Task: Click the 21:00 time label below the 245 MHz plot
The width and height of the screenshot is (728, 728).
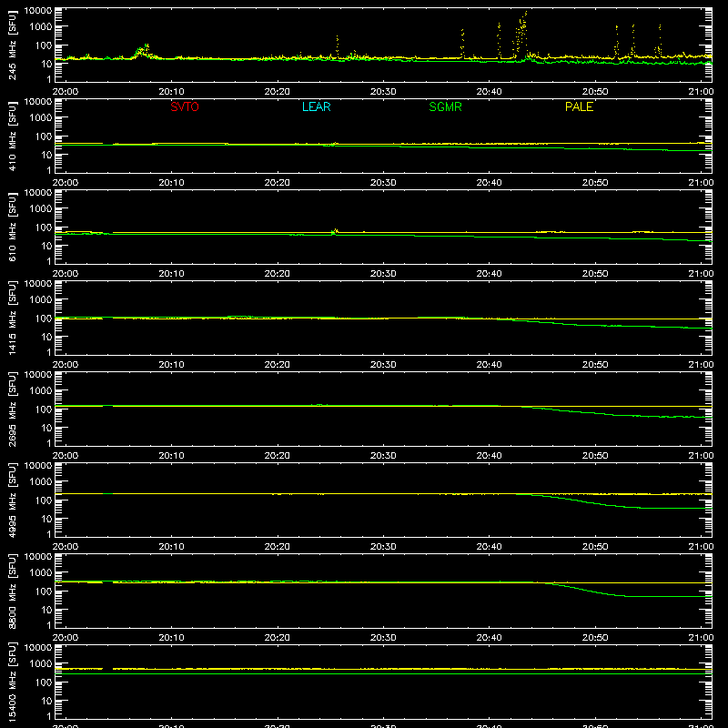Action: (x=701, y=92)
